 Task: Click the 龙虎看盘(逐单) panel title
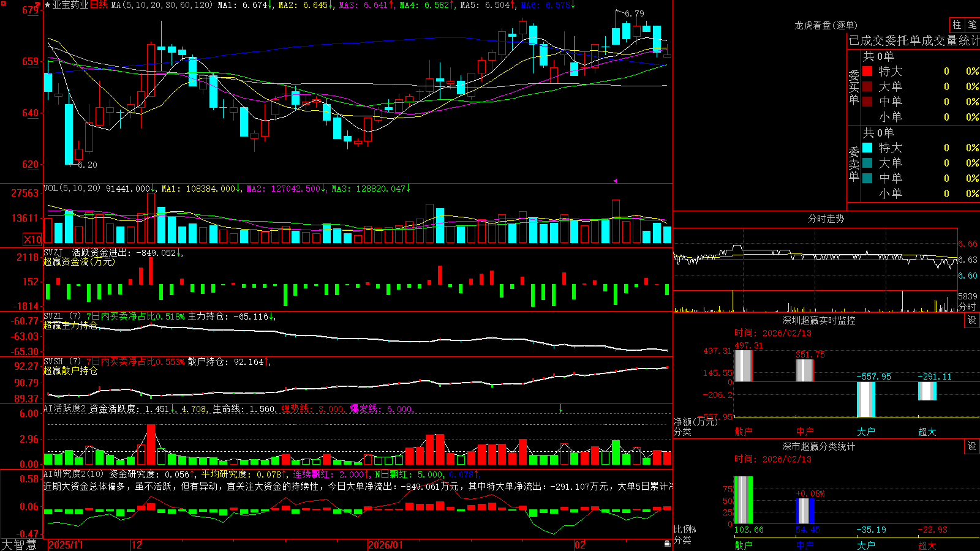tap(826, 25)
